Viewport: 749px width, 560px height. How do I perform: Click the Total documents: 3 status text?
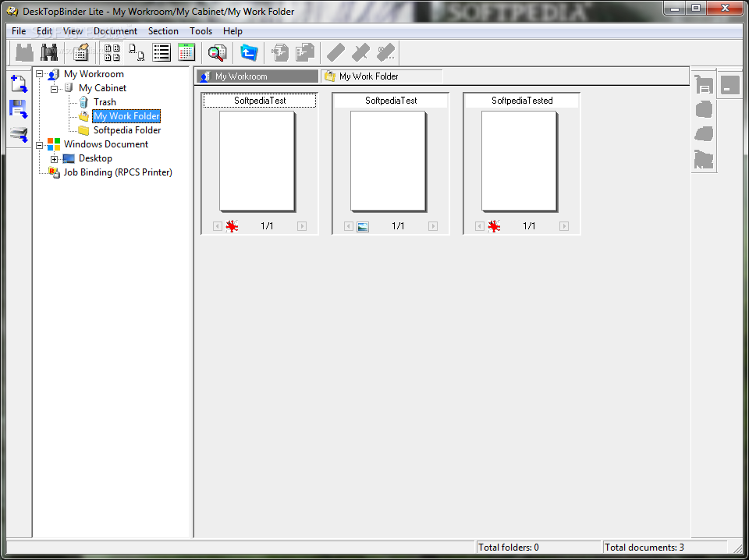click(644, 548)
